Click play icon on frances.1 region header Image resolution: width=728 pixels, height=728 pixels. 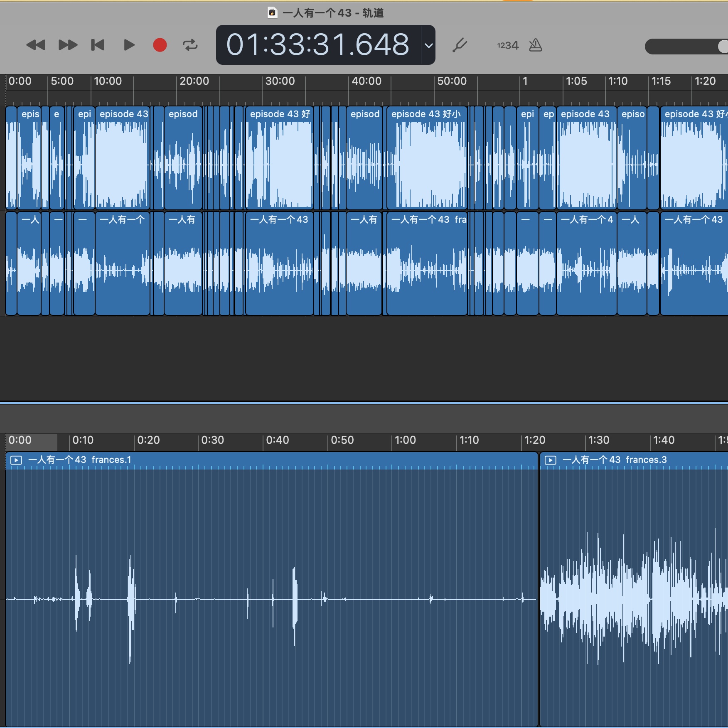16,460
